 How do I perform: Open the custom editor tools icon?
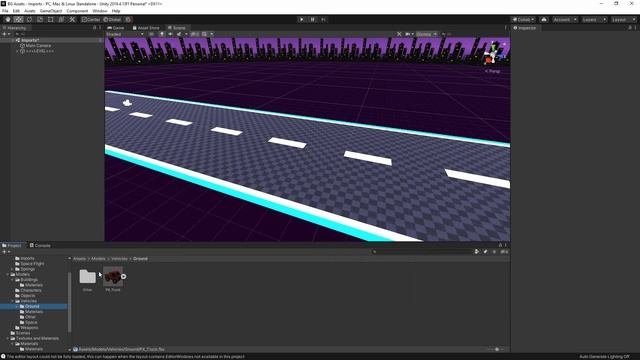72,20
